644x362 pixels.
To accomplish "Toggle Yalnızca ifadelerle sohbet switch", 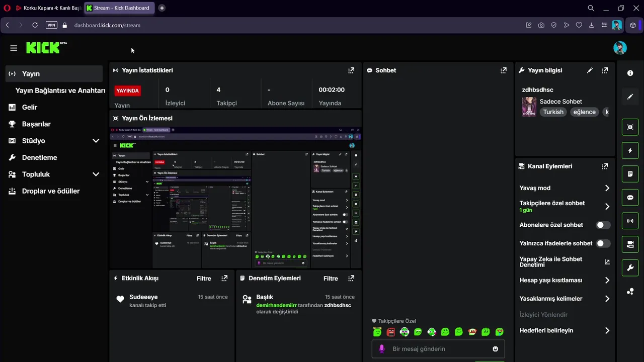I will (603, 243).
